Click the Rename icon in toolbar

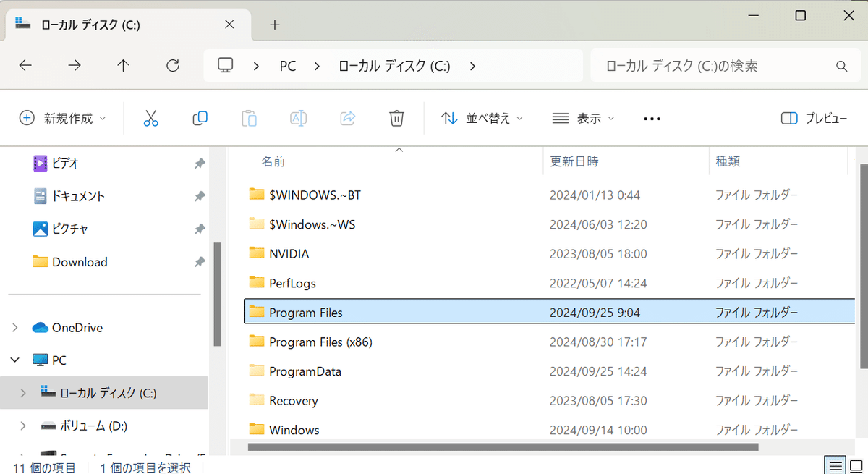coord(298,118)
